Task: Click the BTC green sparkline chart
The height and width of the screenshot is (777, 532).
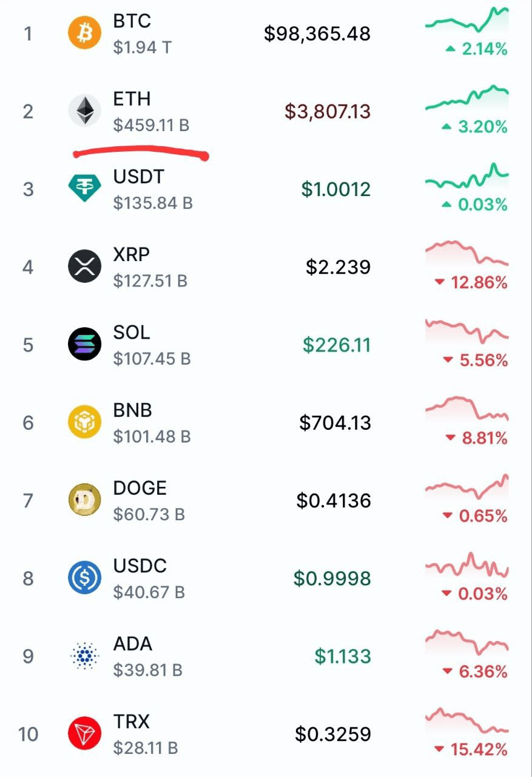Action: click(466, 19)
